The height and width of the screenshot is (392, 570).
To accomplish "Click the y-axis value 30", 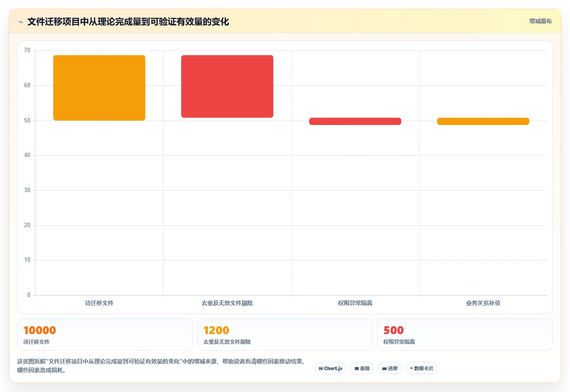I will [27, 190].
